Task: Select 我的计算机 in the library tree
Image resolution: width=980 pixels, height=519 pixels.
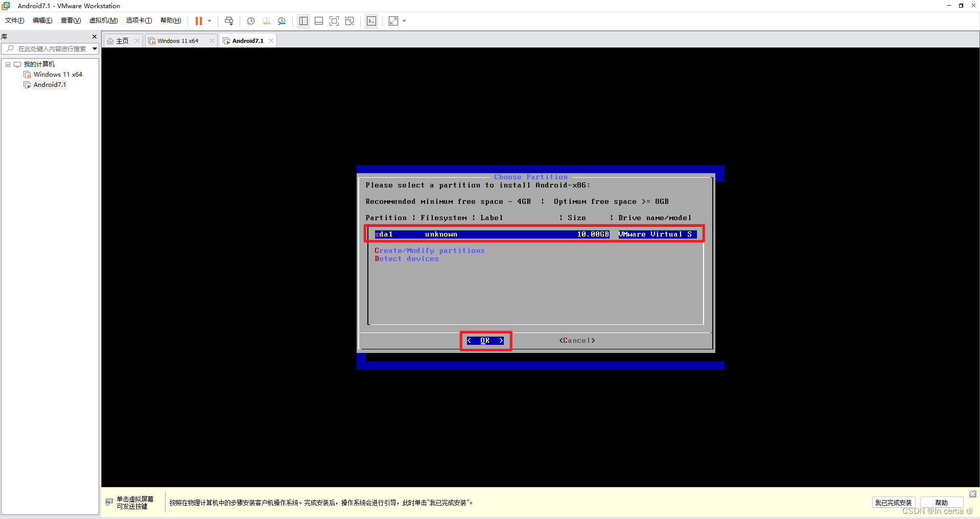Action: (x=39, y=64)
